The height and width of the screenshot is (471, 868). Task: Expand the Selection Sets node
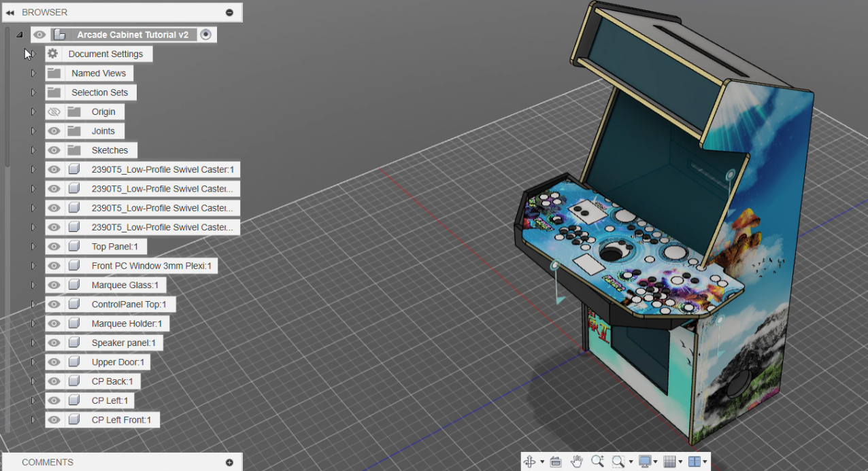(33, 92)
